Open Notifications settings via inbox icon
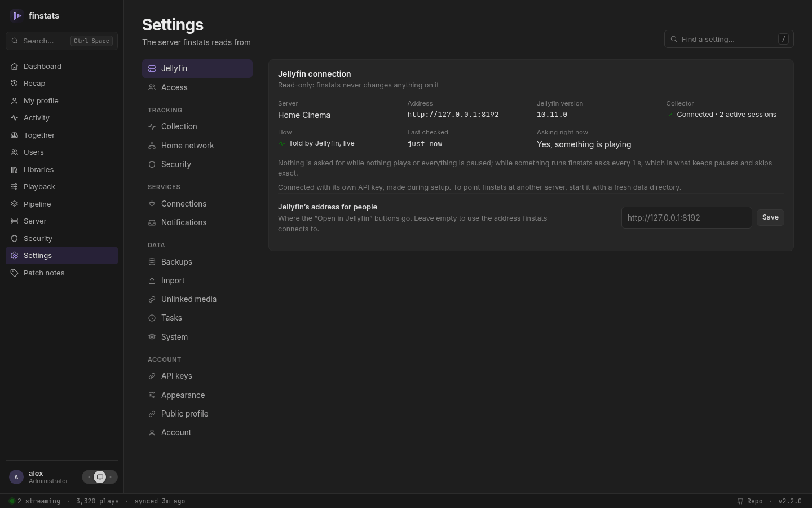Viewport: 812px width, 508px height. (152, 222)
